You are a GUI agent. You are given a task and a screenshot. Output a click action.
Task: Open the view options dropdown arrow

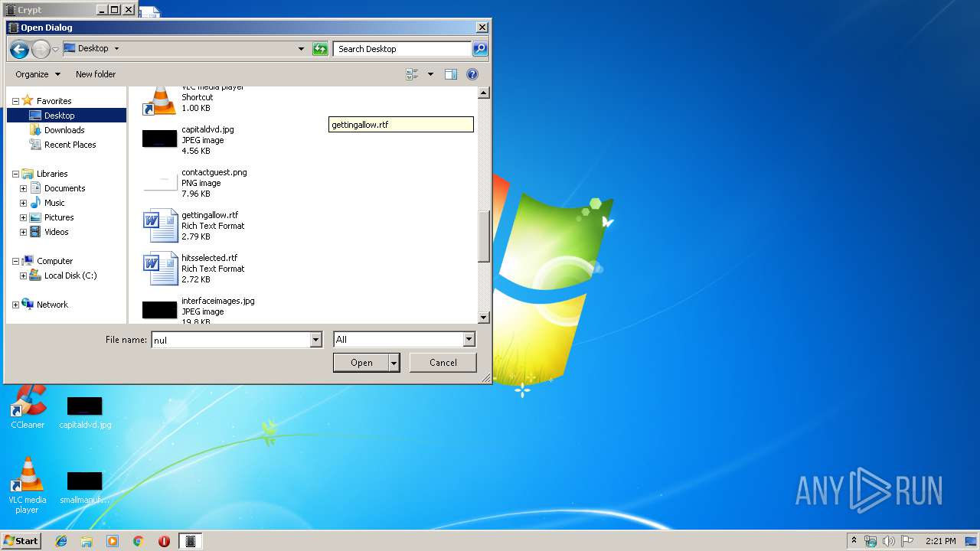click(x=430, y=74)
